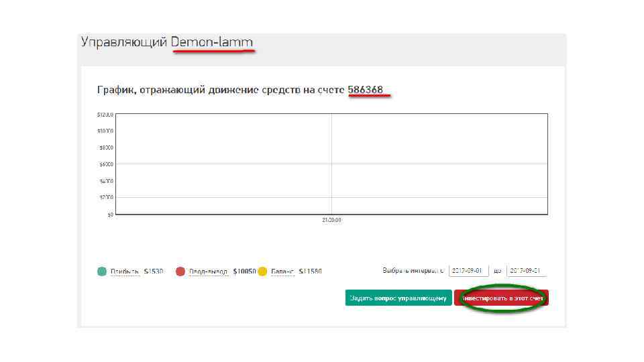
Task: Click account number 586368 in chart title
Action: (x=365, y=89)
